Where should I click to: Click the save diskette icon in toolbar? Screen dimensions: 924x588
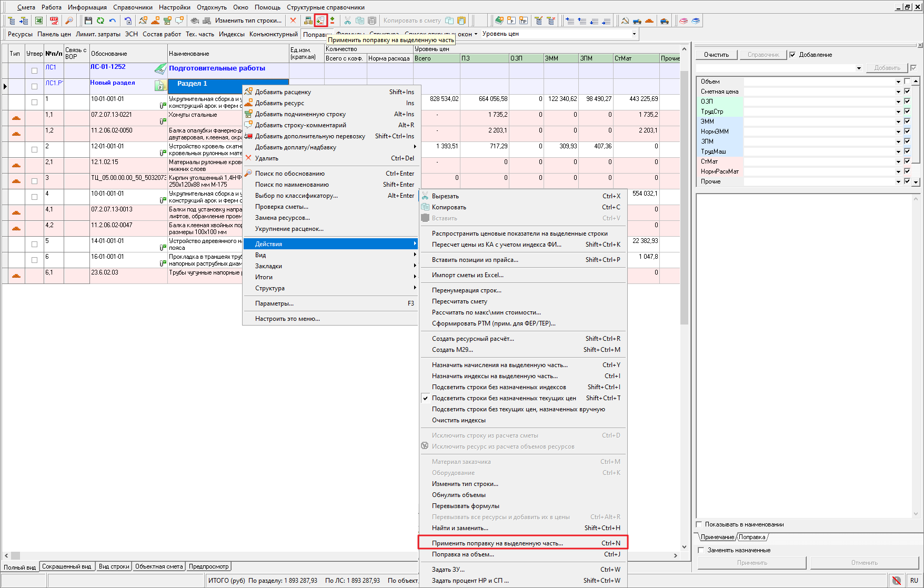coord(88,21)
